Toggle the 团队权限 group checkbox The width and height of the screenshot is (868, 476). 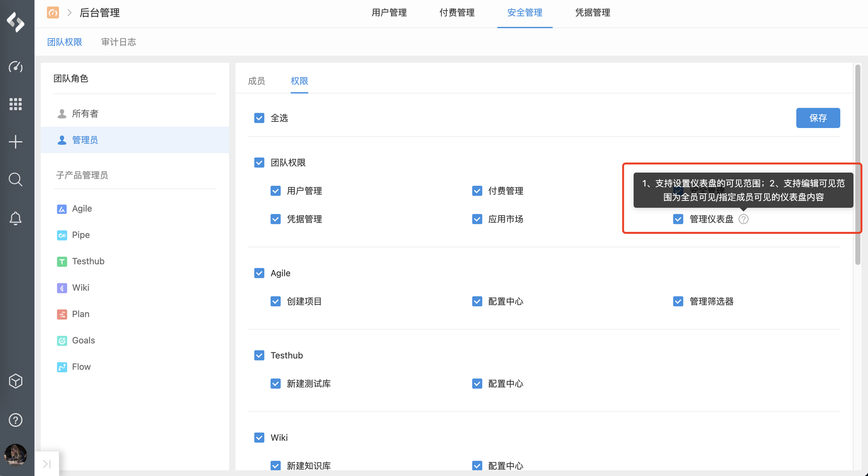tap(259, 163)
